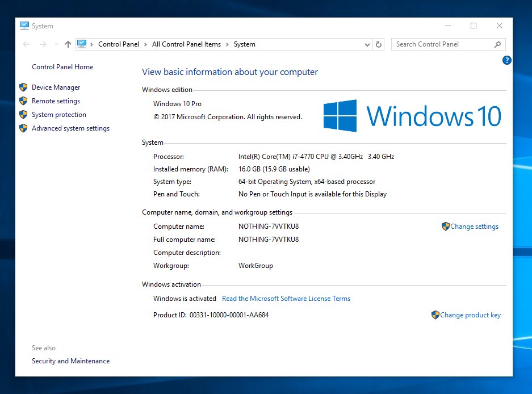
Task: Open Device Manager
Action: 56,87
